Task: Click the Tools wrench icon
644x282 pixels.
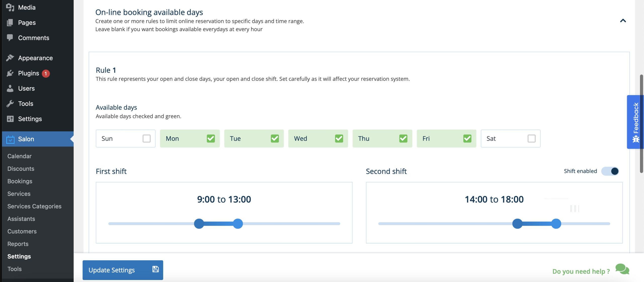Action: (x=10, y=103)
